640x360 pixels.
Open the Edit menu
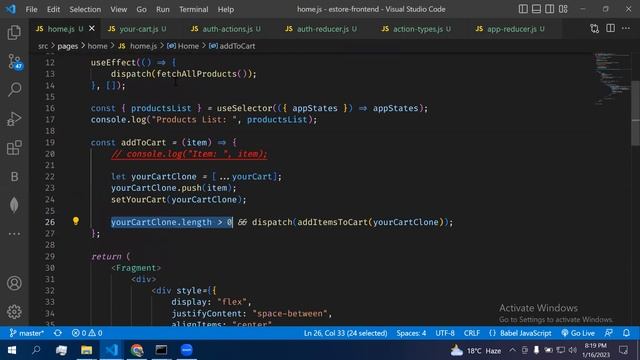click(x=53, y=9)
